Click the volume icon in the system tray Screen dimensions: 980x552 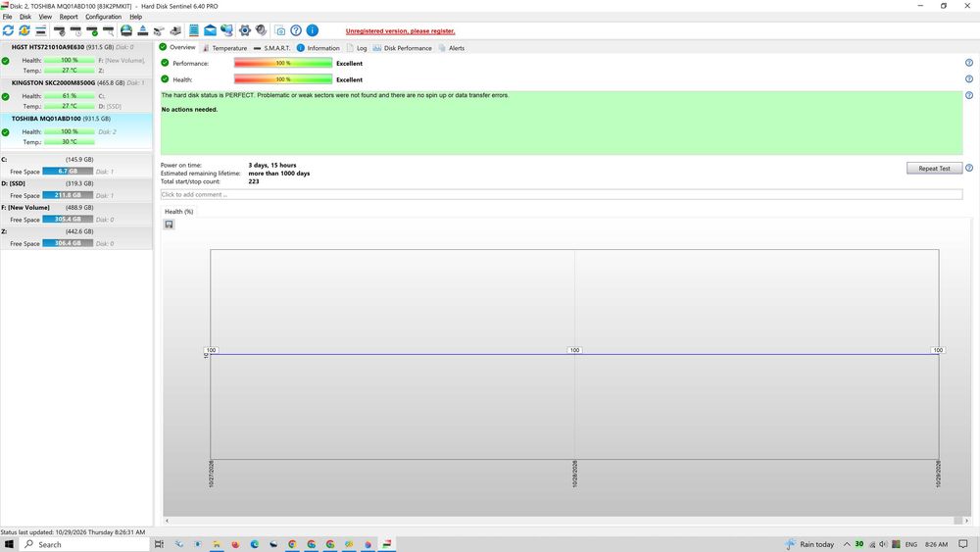pyautogui.click(x=883, y=544)
